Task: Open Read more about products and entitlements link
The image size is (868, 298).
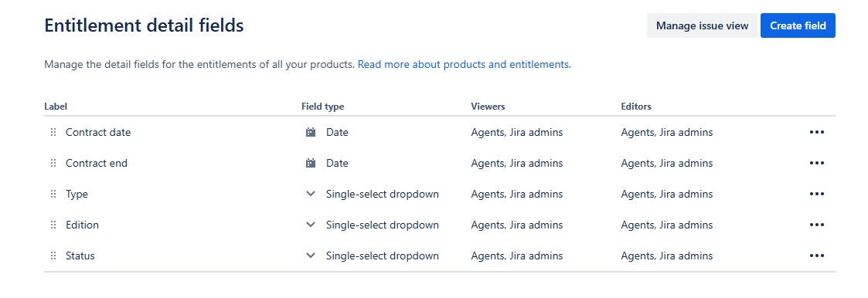Action: (x=465, y=64)
